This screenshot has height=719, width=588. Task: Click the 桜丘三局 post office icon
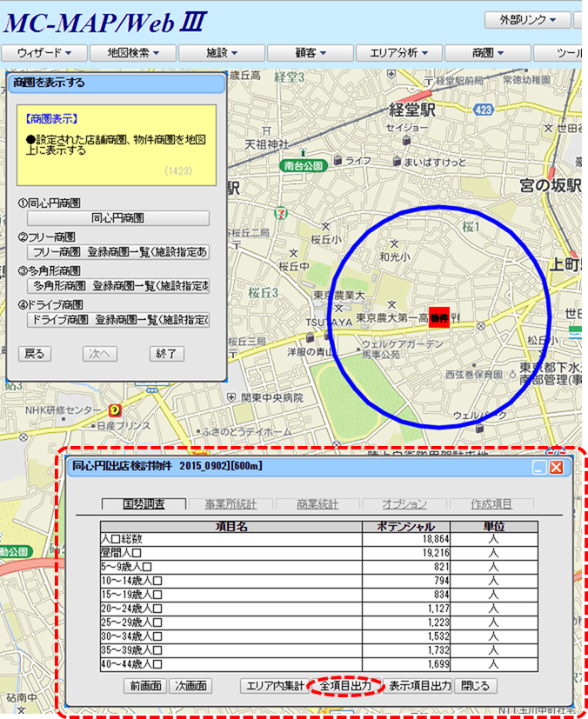point(233,354)
